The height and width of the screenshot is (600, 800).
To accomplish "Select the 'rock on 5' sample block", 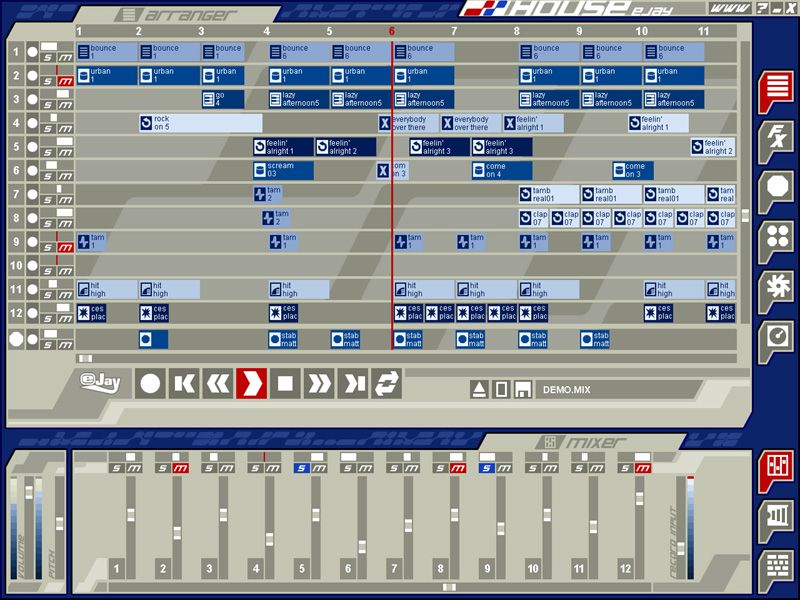I will click(x=200, y=123).
